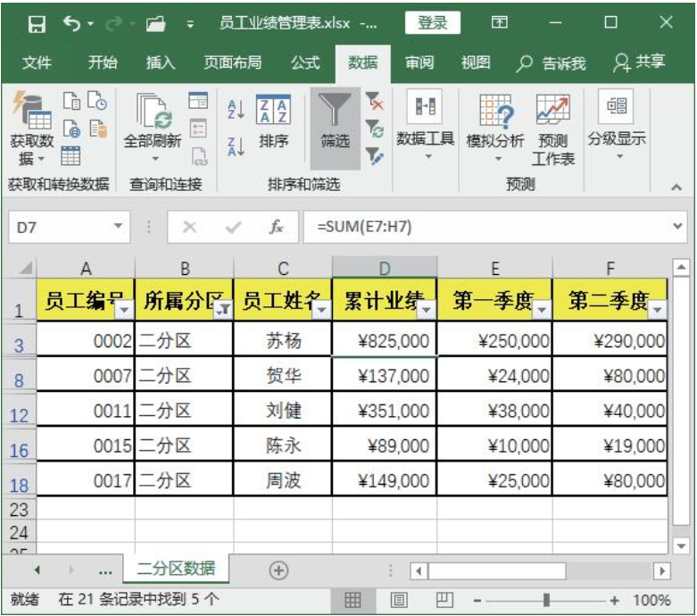The image size is (697, 616).
Task: Open the 第二季度 filter dropdown
Action: (658, 309)
